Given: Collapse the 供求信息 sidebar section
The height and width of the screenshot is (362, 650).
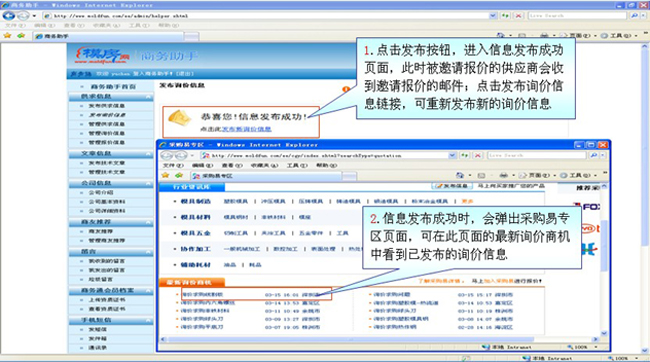Looking at the screenshot, I should pos(148,97).
